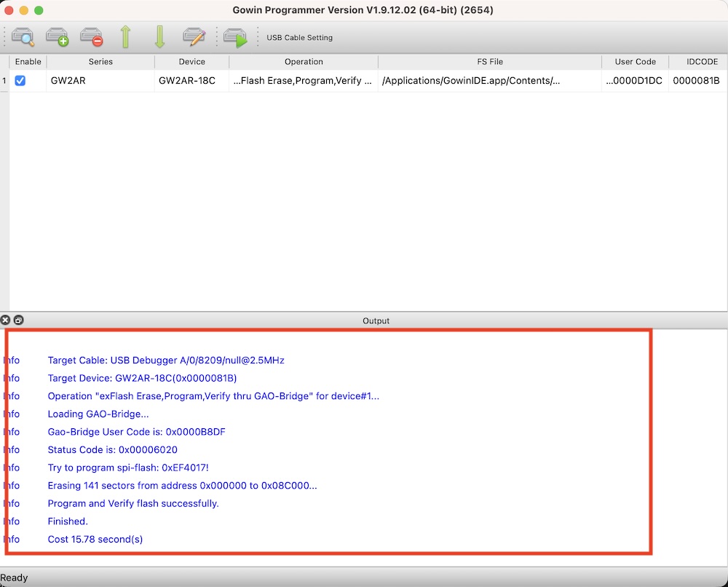Click the Add Device icon

point(57,37)
